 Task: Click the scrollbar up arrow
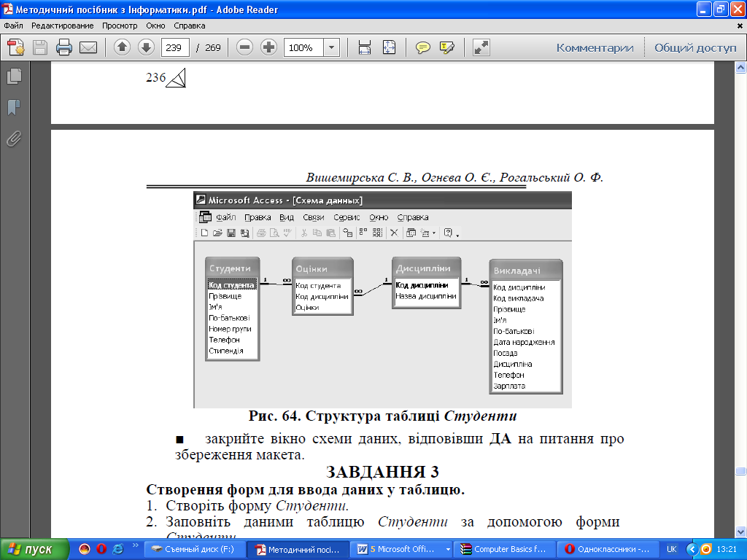click(x=740, y=68)
